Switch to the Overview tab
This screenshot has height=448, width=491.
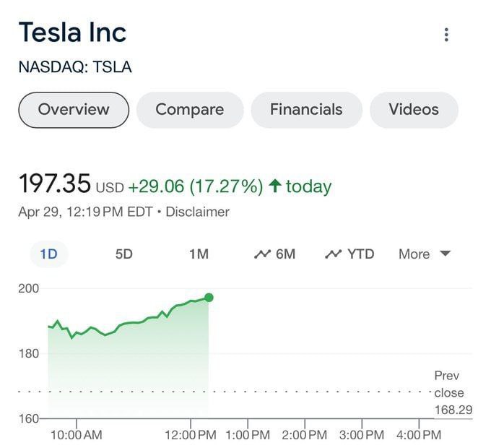point(74,110)
